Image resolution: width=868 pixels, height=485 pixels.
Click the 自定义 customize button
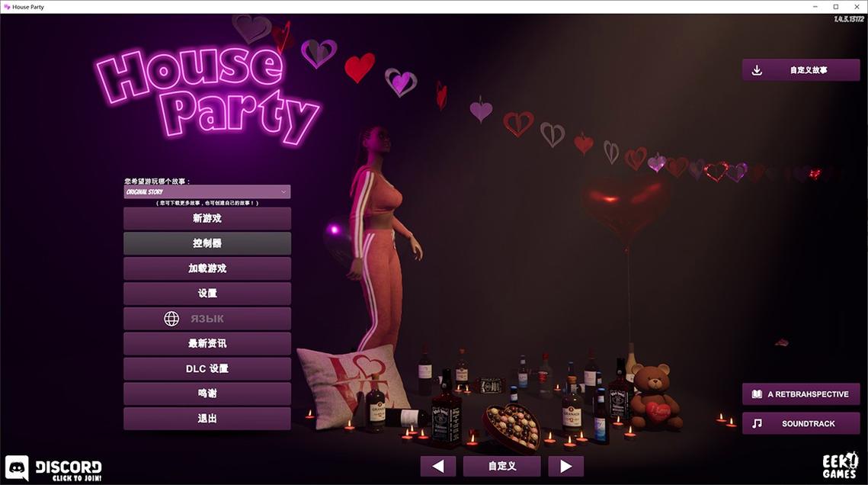[502, 466]
